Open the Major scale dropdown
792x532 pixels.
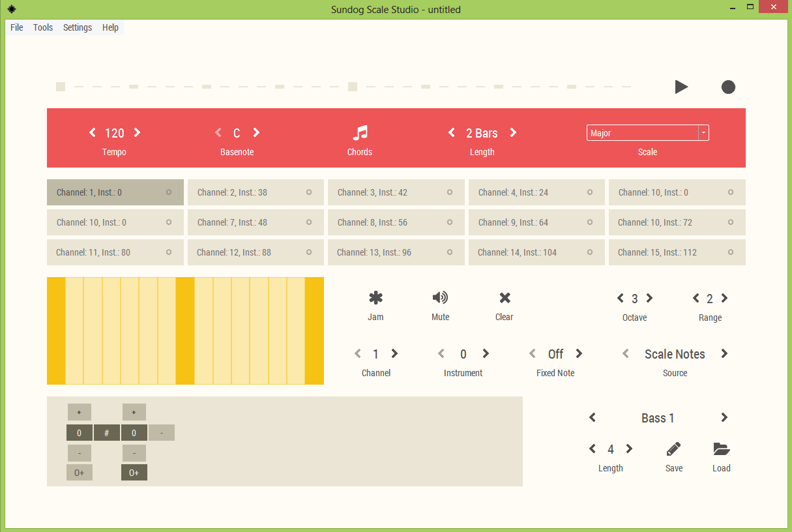(703, 132)
